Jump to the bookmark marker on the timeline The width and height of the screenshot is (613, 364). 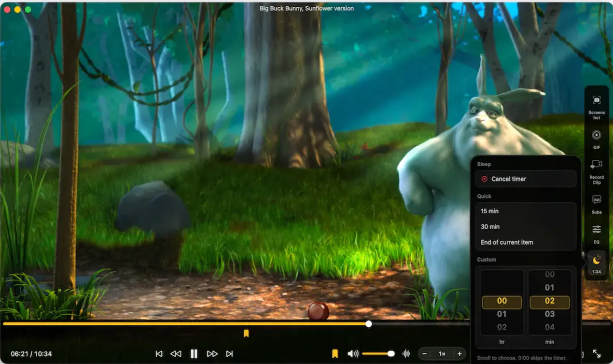pos(246,333)
